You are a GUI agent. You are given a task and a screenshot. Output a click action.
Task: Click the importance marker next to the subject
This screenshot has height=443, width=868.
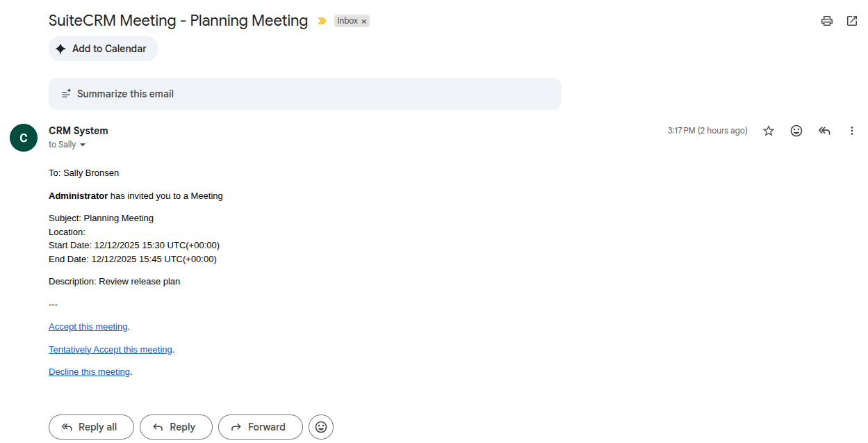(321, 21)
